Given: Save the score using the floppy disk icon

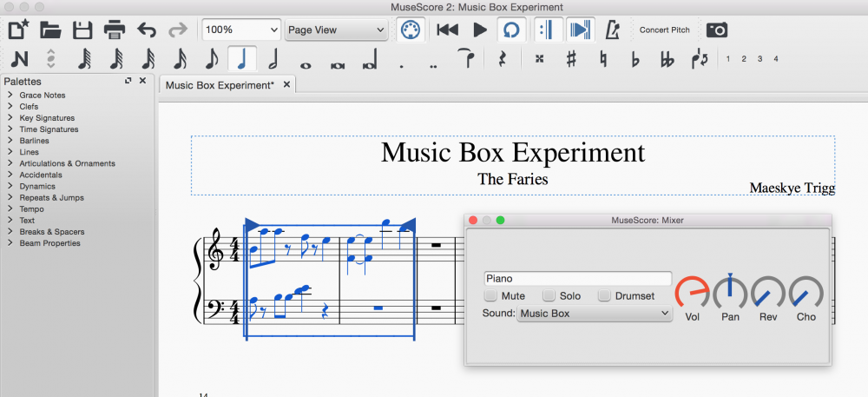Looking at the screenshot, I should (x=82, y=30).
